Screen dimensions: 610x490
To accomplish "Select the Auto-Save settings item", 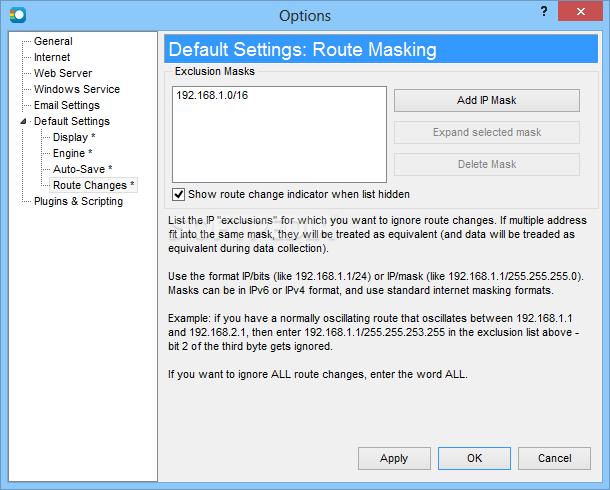I will click(x=82, y=169).
